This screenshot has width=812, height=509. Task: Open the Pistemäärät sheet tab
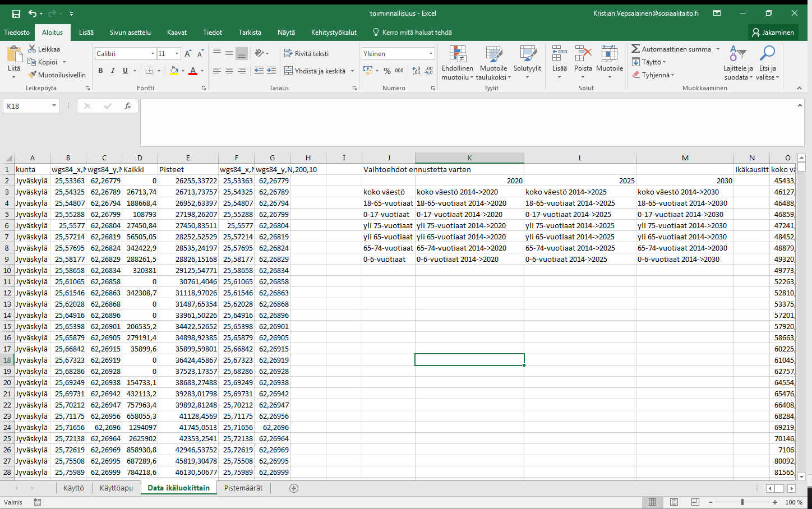click(243, 488)
